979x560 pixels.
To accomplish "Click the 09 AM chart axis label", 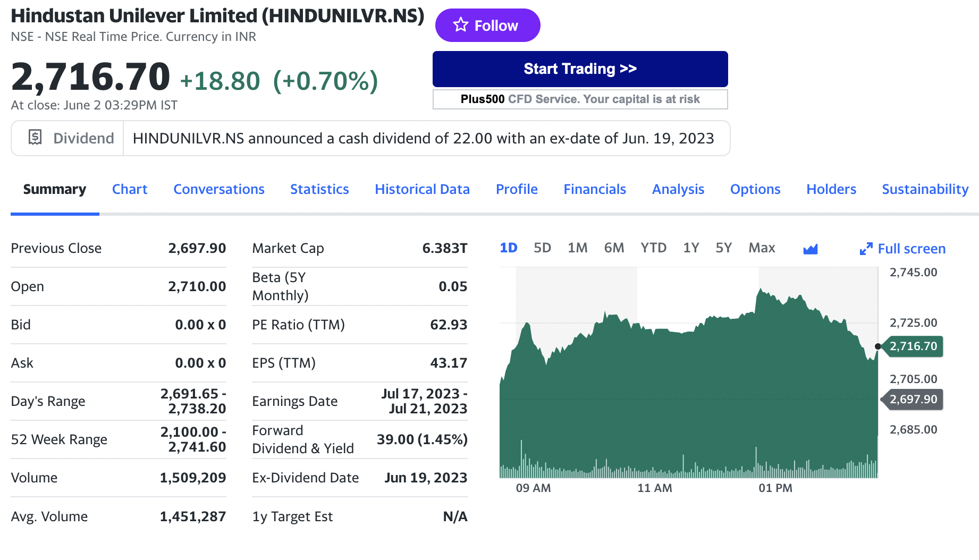I will [x=533, y=488].
